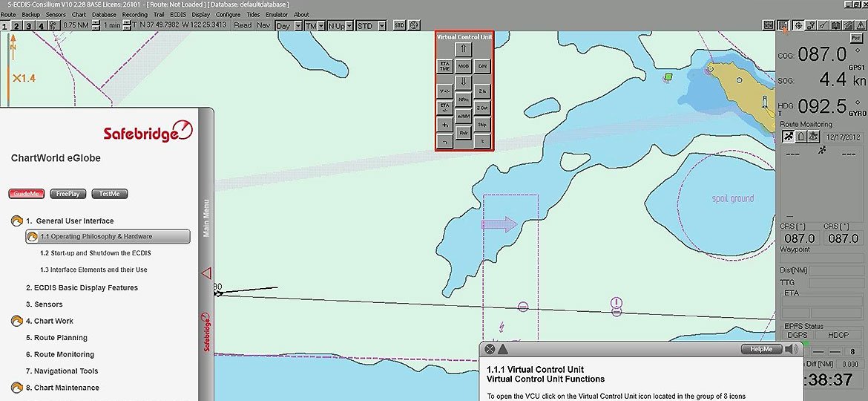Viewport: 868px width, 401px height.
Task: Adjust the 1 min vector stepper
Action: coord(126,25)
